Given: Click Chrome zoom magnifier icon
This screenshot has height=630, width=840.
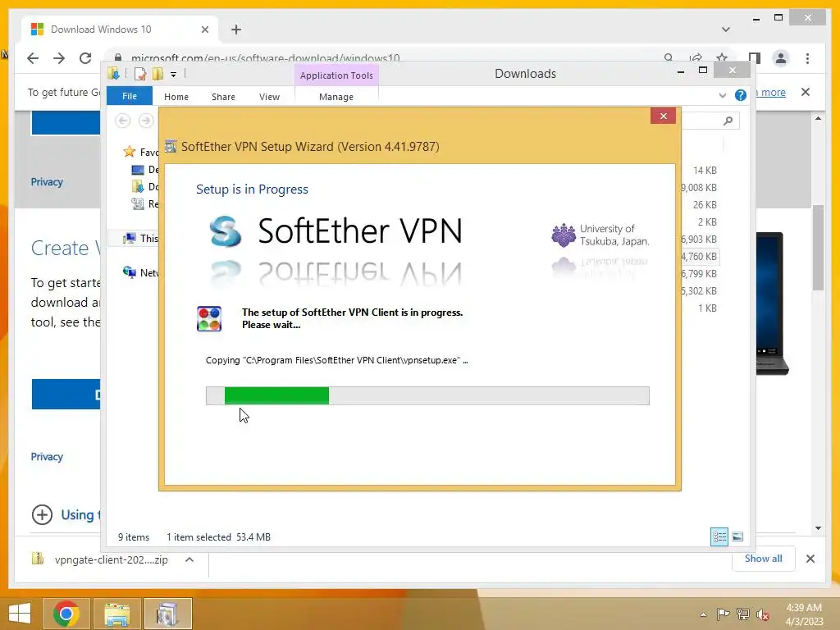Looking at the screenshot, I should (669, 58).
